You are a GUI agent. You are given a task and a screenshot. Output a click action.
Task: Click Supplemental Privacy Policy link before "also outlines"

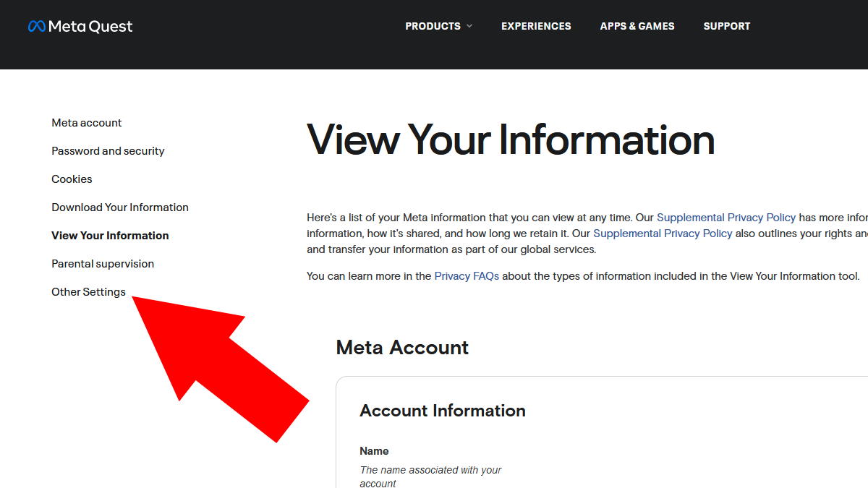[x=663, y=234]
